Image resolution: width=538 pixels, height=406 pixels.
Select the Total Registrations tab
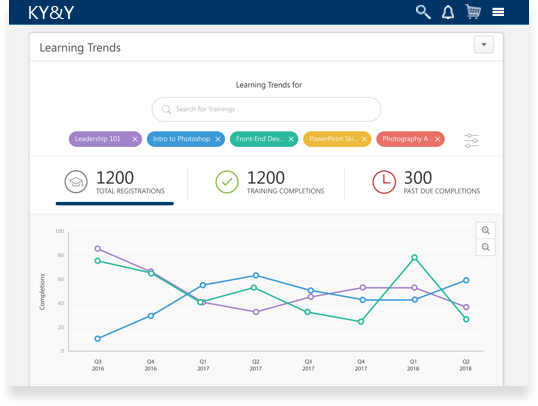[x=115, y=182]
